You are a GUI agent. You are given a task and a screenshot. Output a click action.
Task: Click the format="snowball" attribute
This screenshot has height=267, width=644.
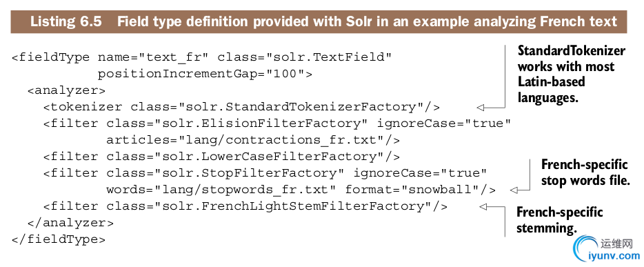click(413, 190)
